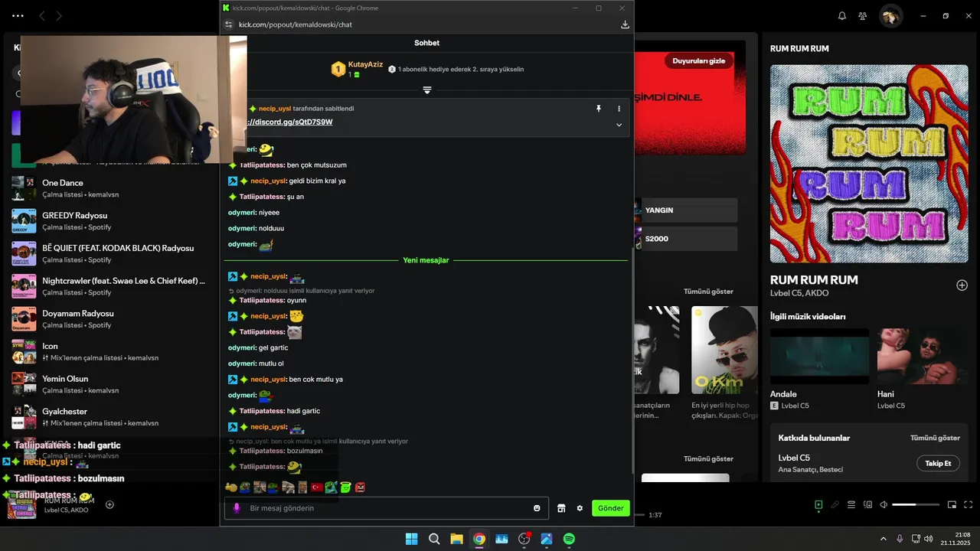Screen dimensions: 980x551
Task: Hide announcements with 'Duyuruları gizle'
Action: tap(698, 60)
